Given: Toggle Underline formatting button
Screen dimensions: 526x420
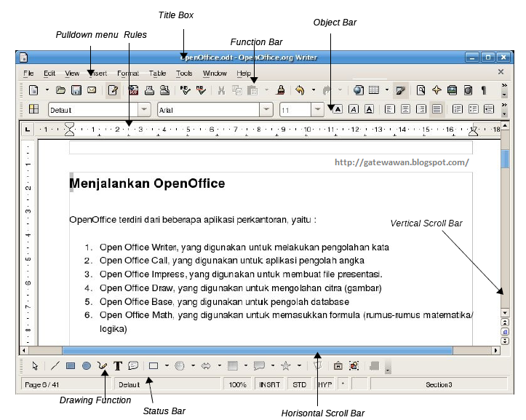Looking at the screenshot, I should pos(369,109).
